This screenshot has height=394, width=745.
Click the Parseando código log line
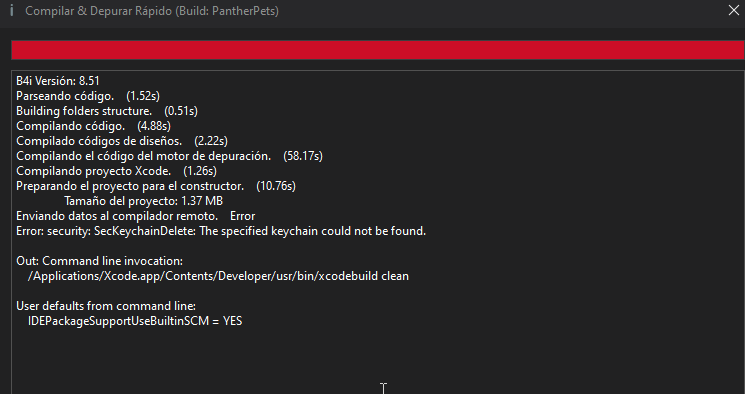point(88,96)
